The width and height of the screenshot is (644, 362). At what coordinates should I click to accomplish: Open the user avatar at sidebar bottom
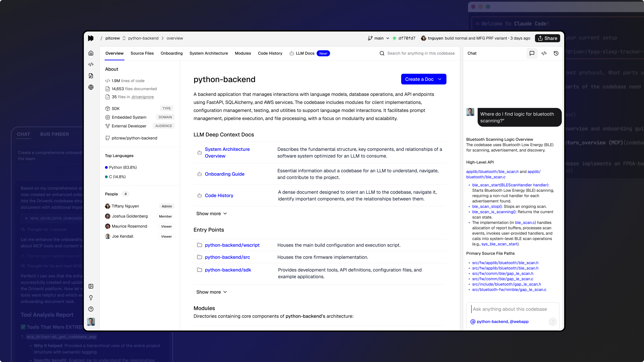91,322
